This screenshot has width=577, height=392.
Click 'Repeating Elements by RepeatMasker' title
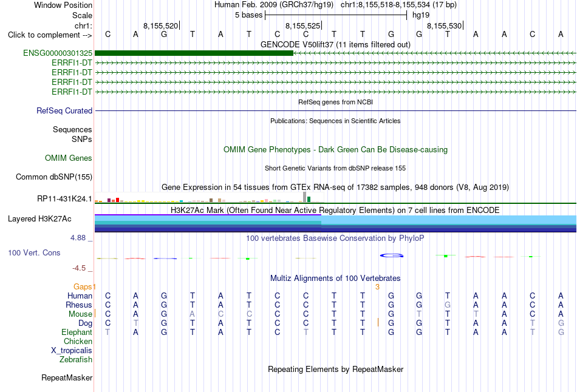coord(335,369)
